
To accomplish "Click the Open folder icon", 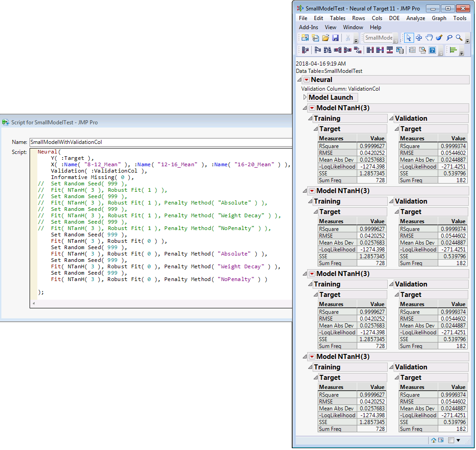I will pos(325,38).
